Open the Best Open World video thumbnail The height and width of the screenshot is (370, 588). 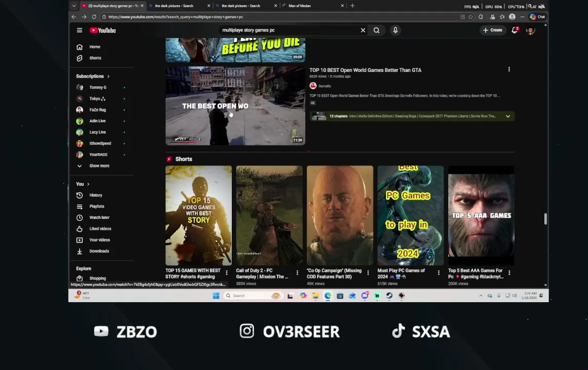pyautogui.click(x=235, y=106)
